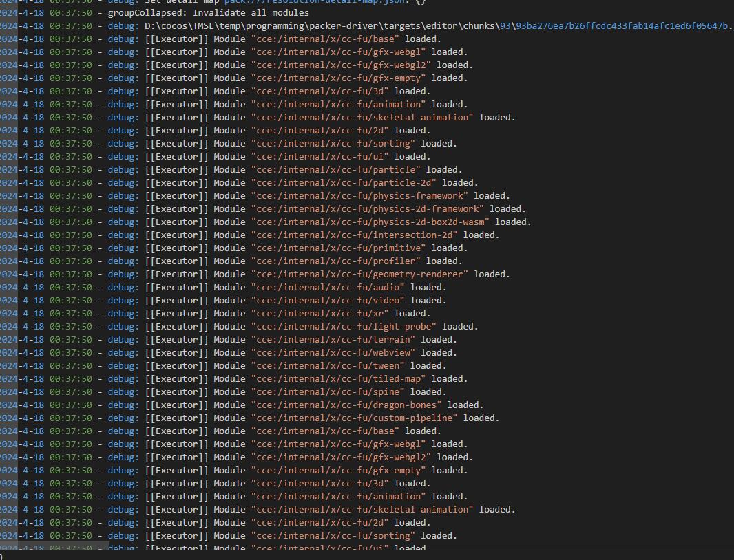The width and height of the screenshot is (734, 560).
Task: Click the "physics-2d-box2d-wasm" module path
Action: point(370,222)
